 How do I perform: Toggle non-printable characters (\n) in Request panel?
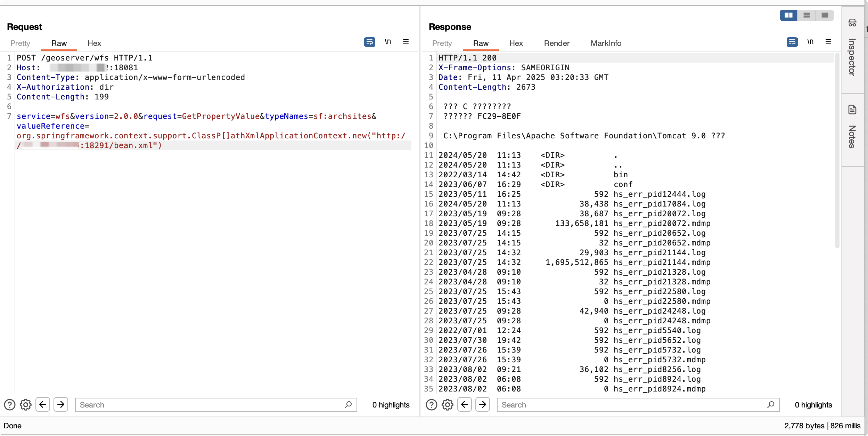(388, 42)
